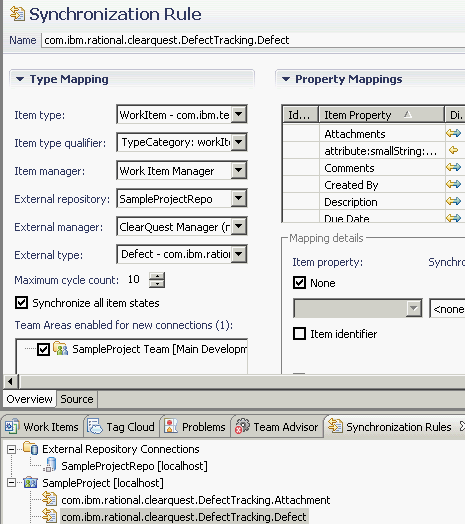
Task: Click the Attachments bidirectional arrow icon
Action: click(x=453, y=133)
